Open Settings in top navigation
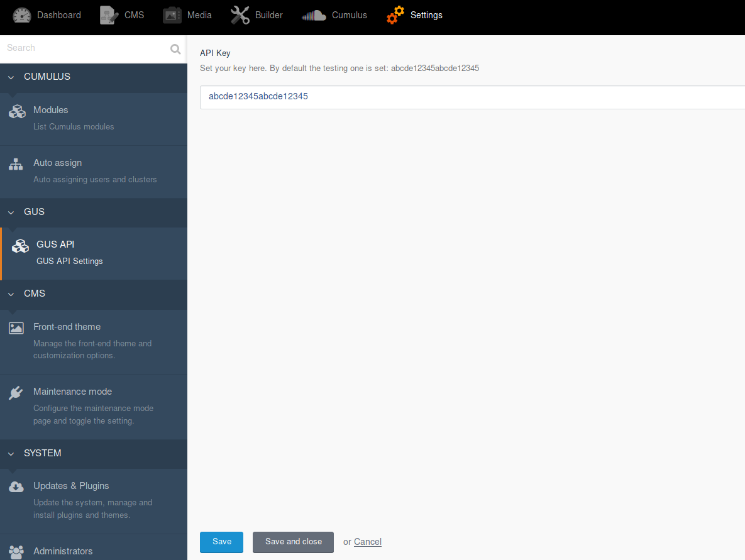 (x=414, y=15)
